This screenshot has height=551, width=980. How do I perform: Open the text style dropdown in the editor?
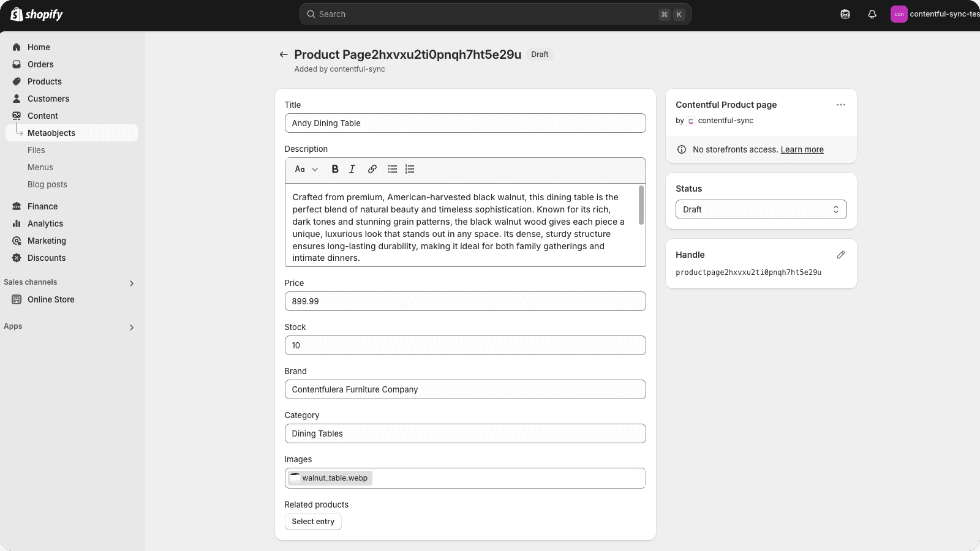point(306,169)
